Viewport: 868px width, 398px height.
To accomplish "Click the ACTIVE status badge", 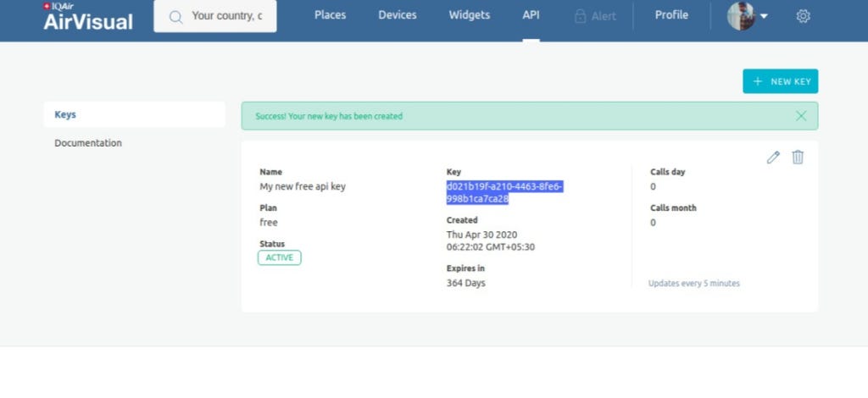I will pyautogui.click(x=280, y=257).
